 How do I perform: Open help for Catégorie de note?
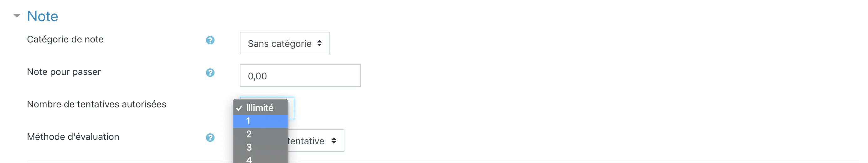pyautogui.click(x=210, y=40)
